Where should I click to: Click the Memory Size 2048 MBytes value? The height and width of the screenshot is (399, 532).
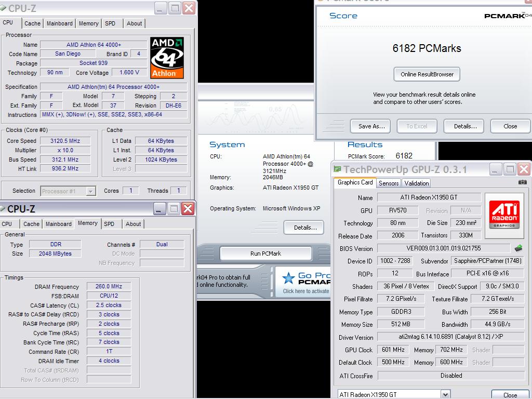coord(55,254)
